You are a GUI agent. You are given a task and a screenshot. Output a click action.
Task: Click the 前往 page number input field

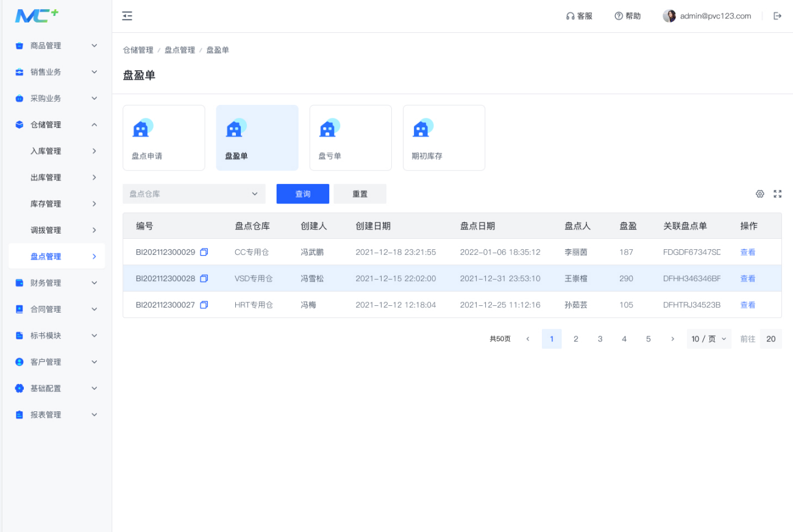click(x=771, y=339)
